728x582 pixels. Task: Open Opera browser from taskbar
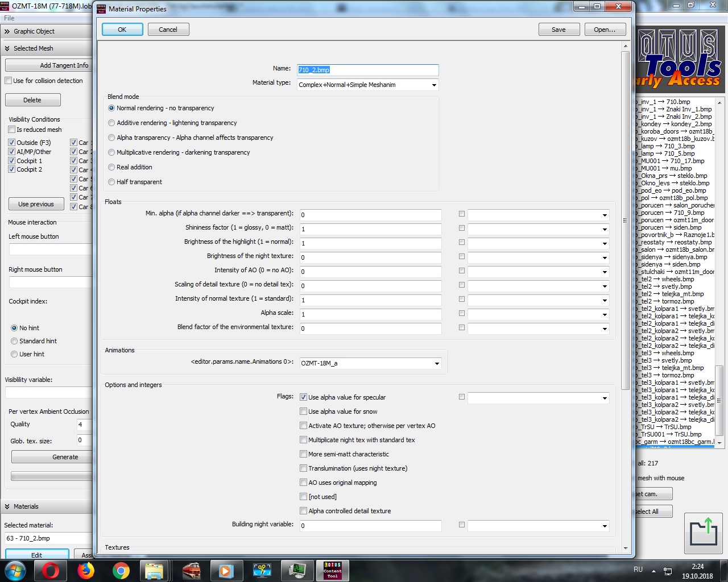tap(51, 571)
